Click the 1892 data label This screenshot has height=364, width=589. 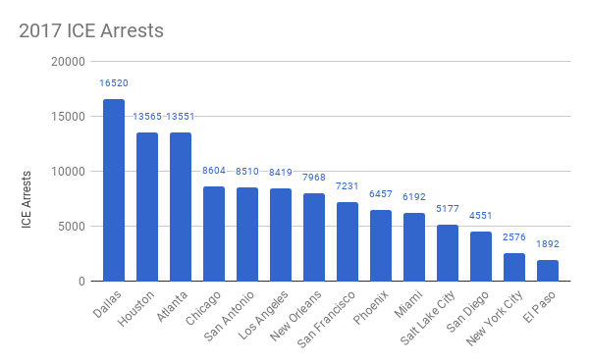548,244
